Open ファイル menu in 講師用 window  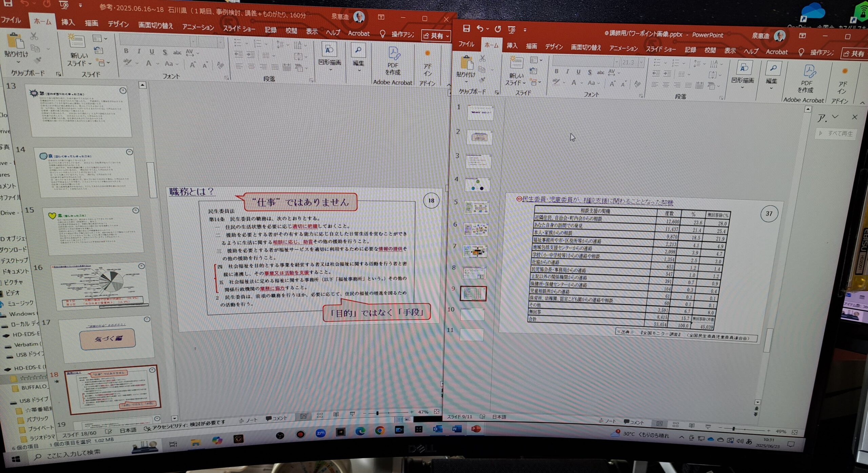466,44
